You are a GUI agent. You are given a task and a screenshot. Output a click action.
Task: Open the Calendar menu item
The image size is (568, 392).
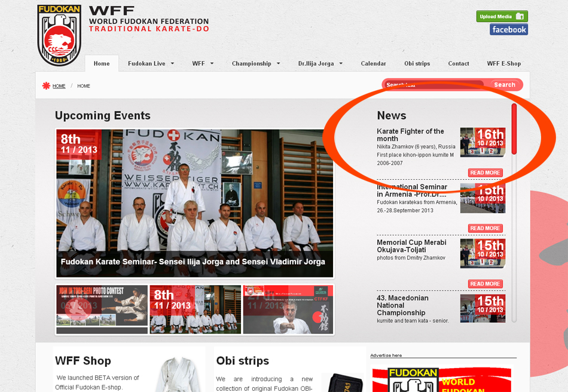pos(373,64)
